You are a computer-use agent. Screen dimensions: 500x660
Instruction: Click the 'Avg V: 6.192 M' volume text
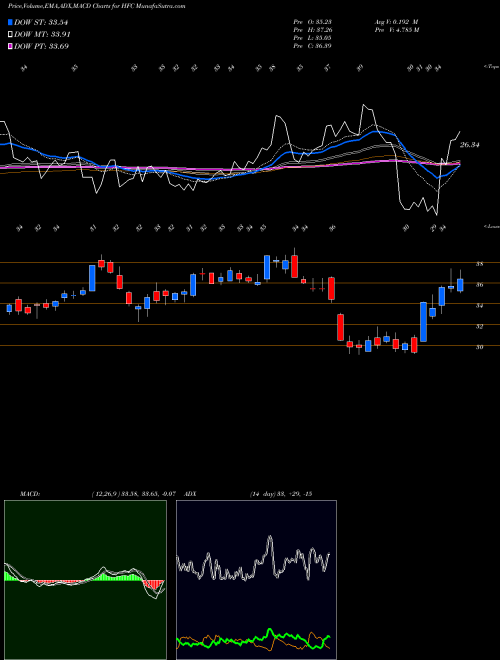pos(396,22)
